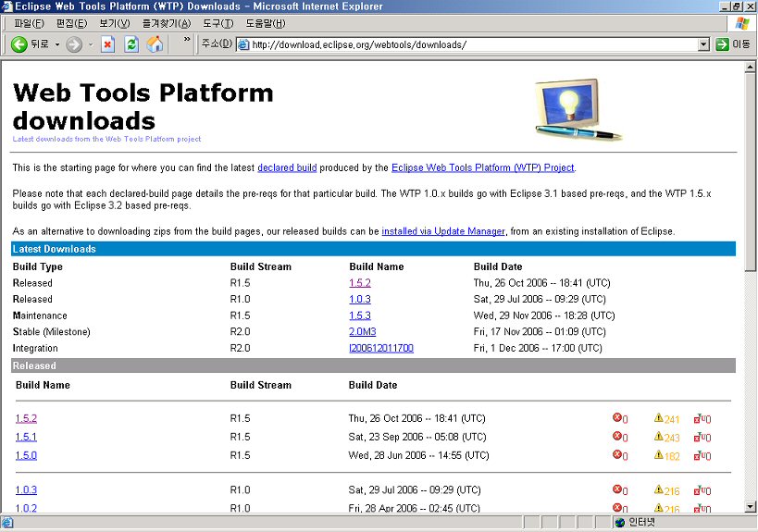Open the Back button history dropdown arrow
The image size is (758, 532).
[57, 45]
